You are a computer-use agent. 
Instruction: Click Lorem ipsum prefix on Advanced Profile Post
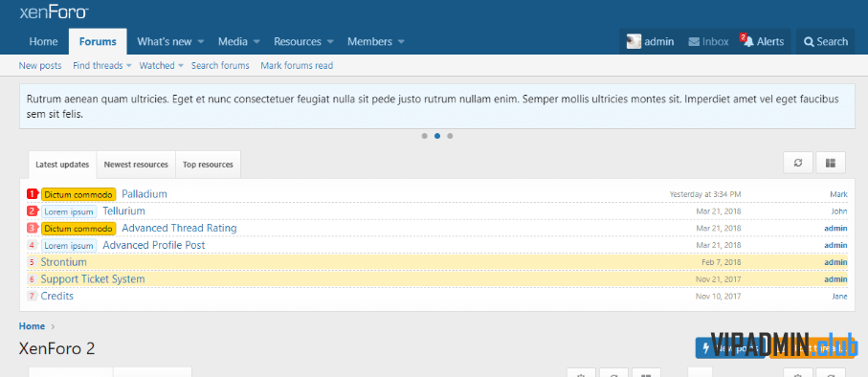[x=69, y=245]
